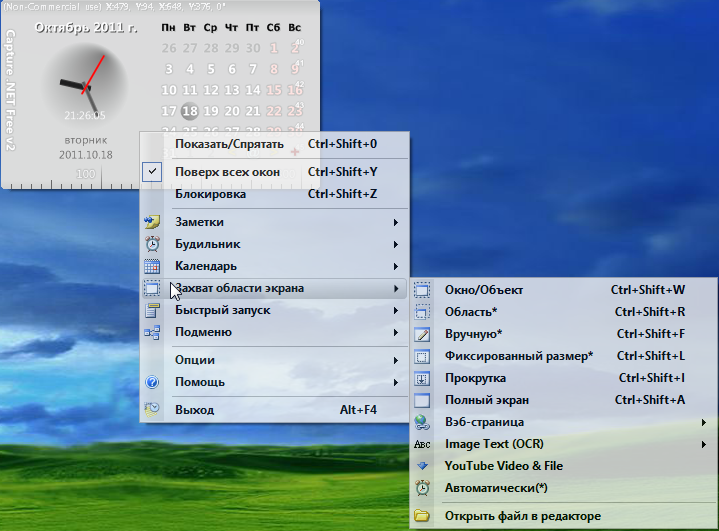Click the Подмено icon
Image resolution: width=719 pixels, height=531 pixels.
(152, 332)
